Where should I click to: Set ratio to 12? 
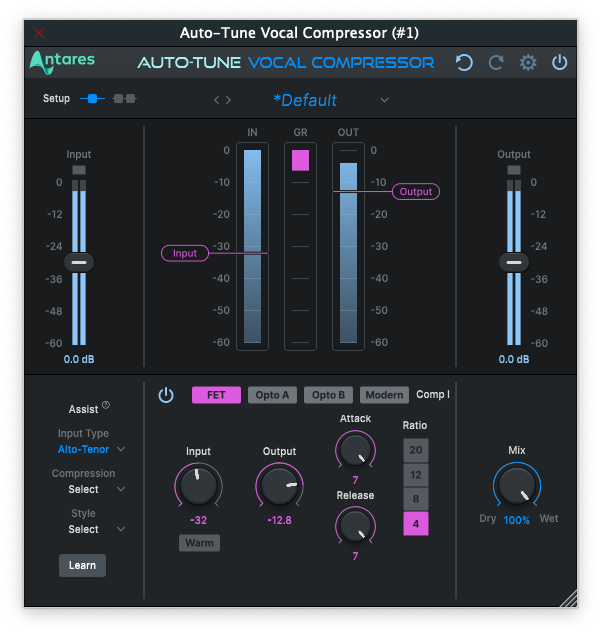416,475
